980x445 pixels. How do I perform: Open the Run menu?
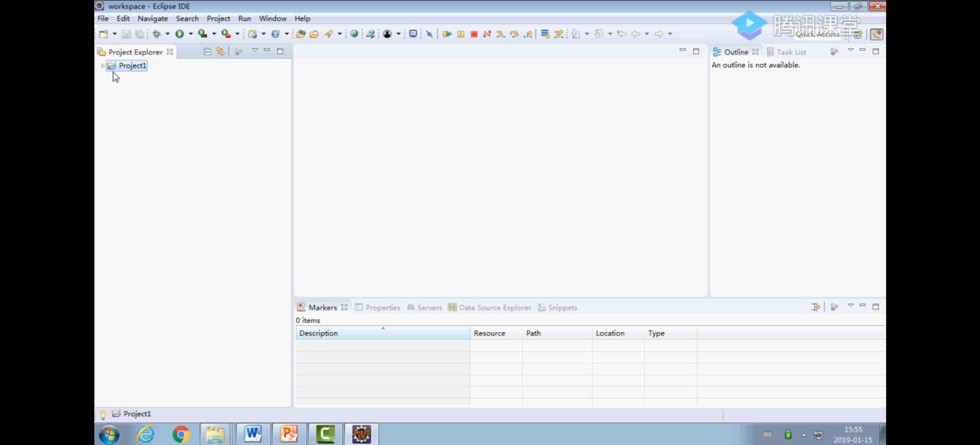(x=245, y=18)
